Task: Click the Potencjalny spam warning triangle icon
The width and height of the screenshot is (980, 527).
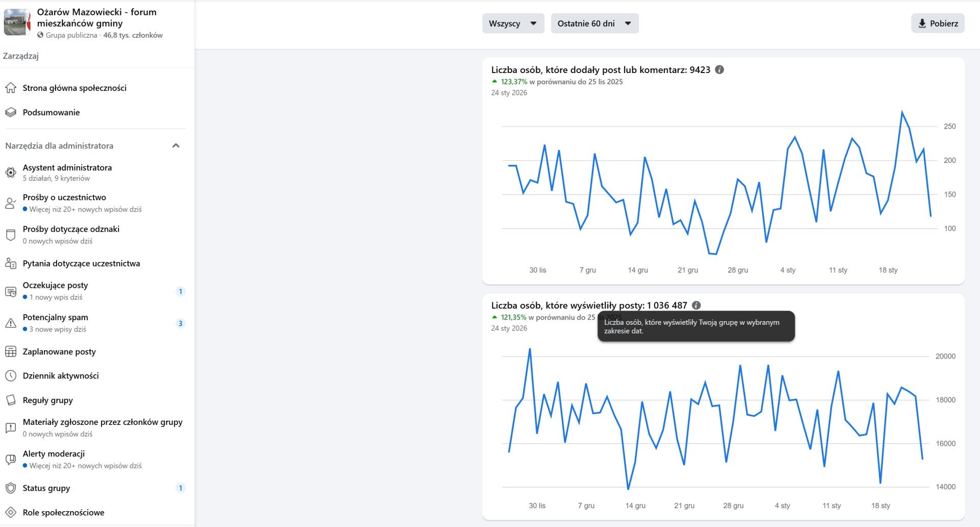Action: click(x=11, y=323)
